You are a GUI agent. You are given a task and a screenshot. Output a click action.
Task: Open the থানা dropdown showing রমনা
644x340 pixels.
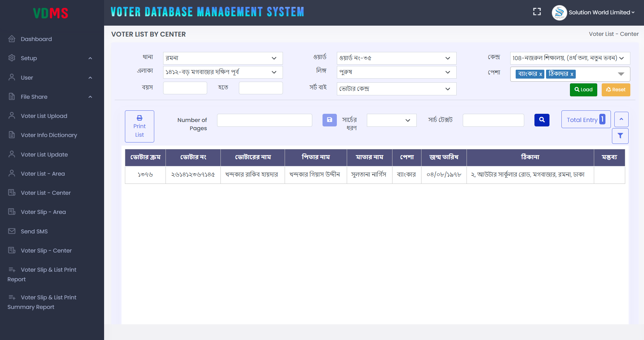pos(223,58)
